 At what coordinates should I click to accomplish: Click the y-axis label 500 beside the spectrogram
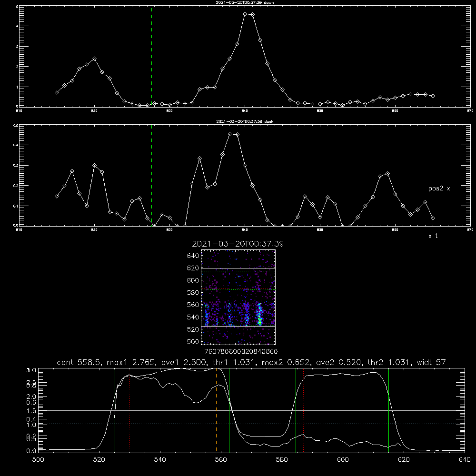tap(193, 341)
